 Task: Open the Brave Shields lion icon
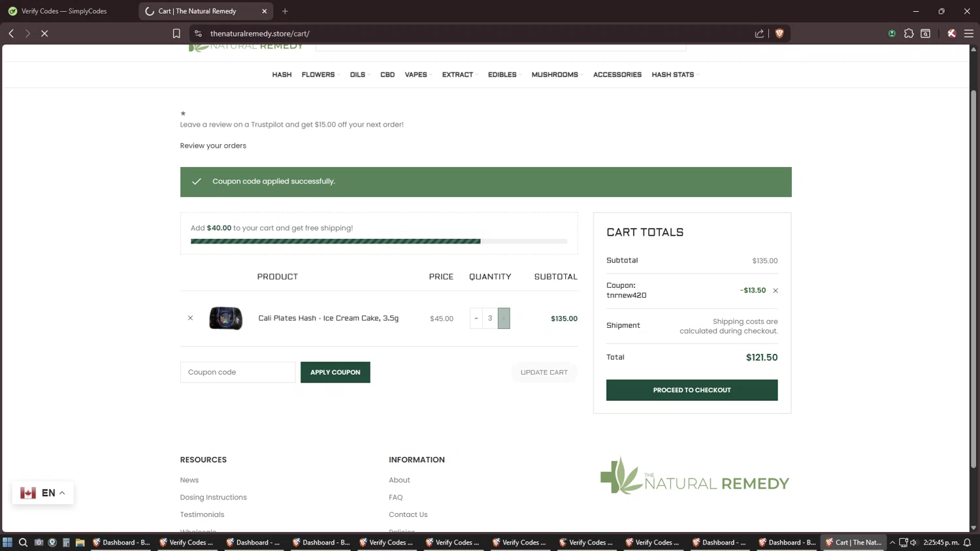(779, 33)
